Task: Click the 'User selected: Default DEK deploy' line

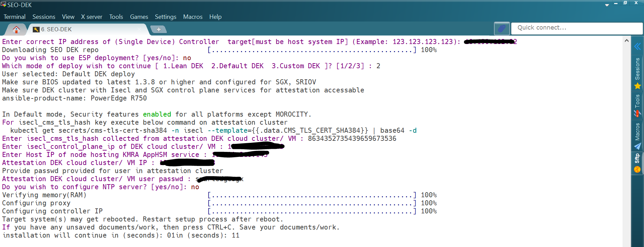Action: [68, 74]
